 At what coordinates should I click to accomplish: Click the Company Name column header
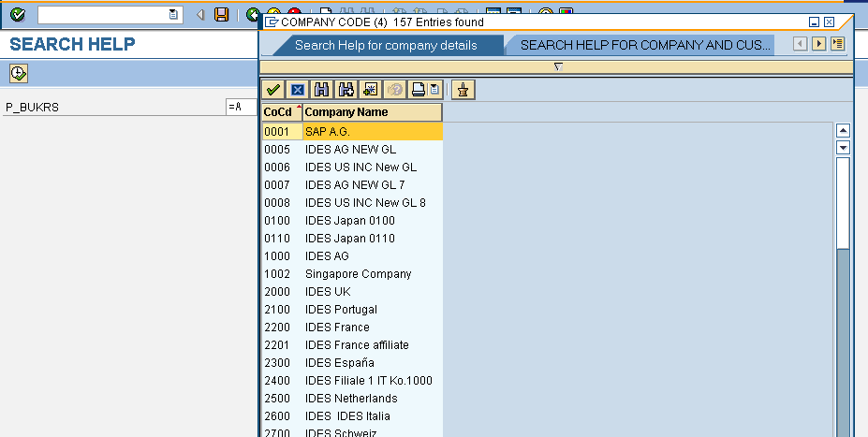click(x=373, y=112)
